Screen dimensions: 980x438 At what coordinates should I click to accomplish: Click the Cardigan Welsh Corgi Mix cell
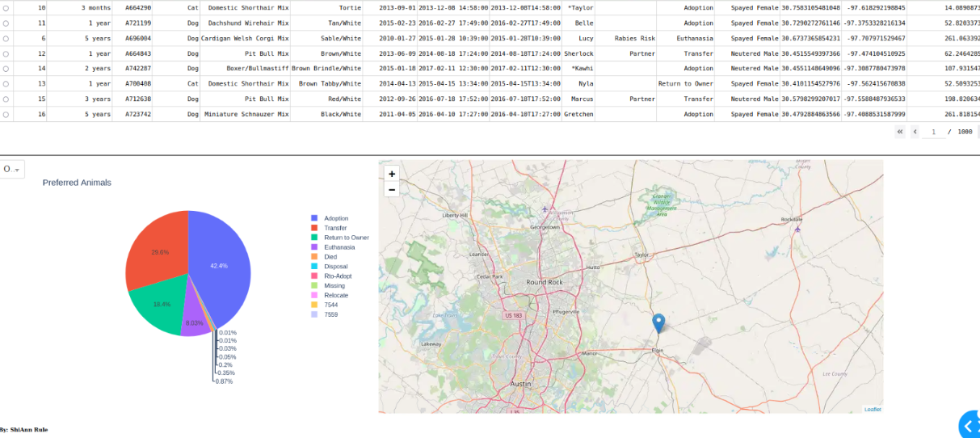coord(245,39)
